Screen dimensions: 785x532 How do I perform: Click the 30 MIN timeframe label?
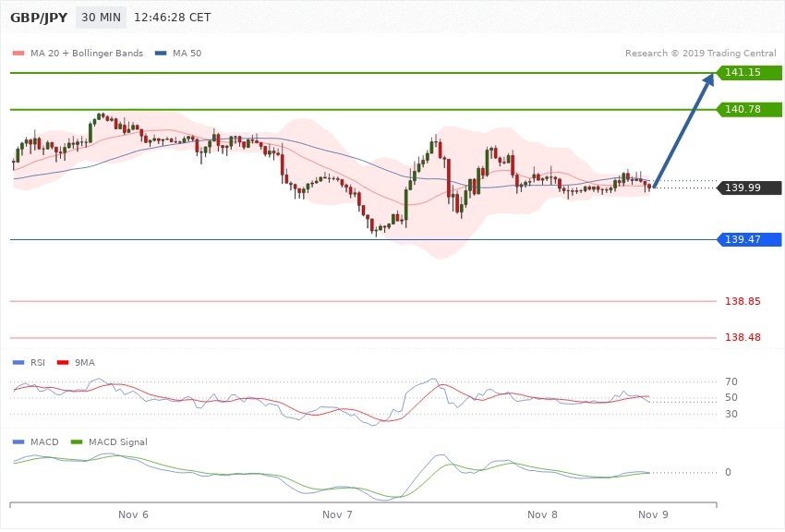(x=100, y=18)
